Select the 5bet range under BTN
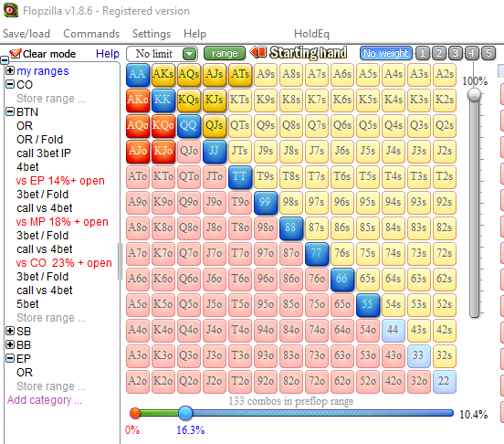The height and width of the screenshot is (444, 504). [x=27, y=304]
